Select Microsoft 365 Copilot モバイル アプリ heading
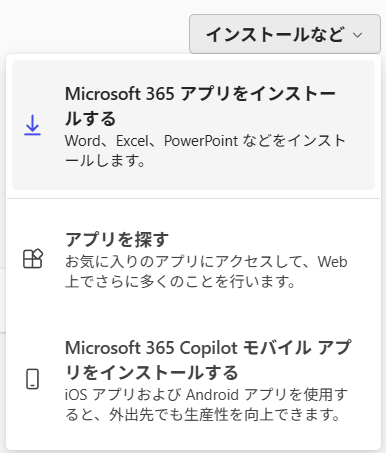The height and width of the screenshot is (453, 386). click(x=208, y=360)
